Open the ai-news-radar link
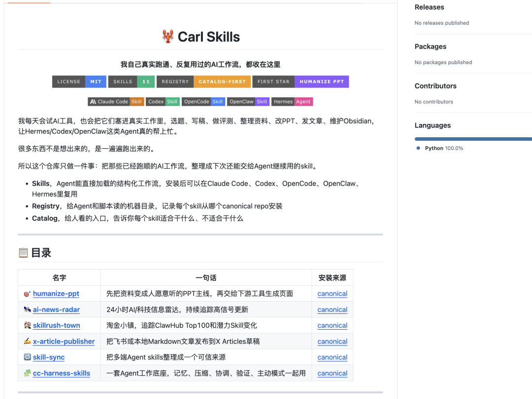532x399 pixels. [x=56, y=309]
